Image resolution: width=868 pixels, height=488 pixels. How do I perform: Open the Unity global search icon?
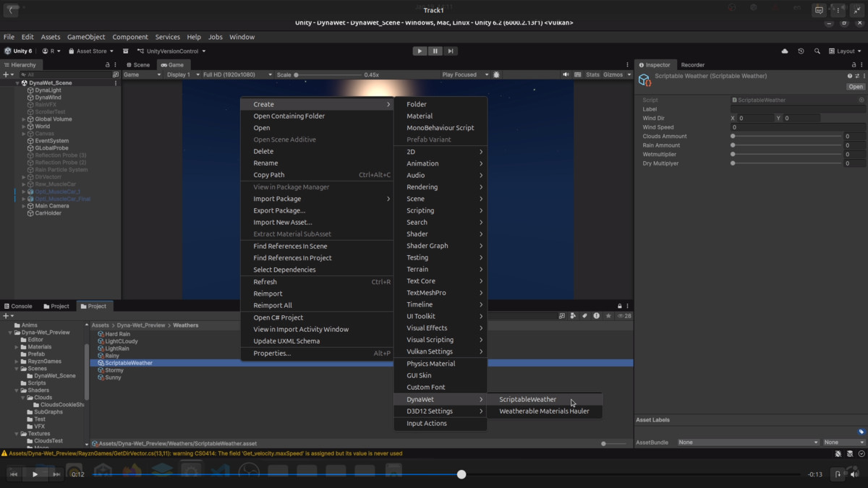click(817, 51)
